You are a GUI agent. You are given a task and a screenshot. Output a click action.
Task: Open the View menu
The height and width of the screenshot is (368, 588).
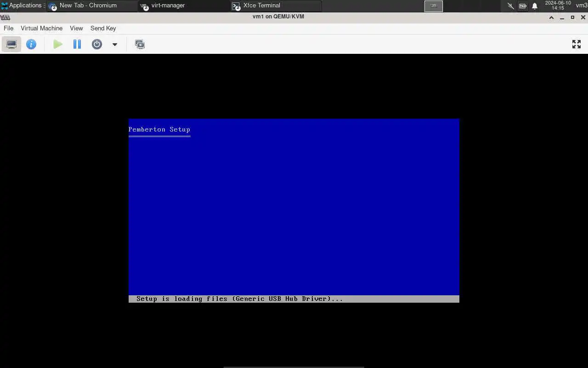pos(76,28)
